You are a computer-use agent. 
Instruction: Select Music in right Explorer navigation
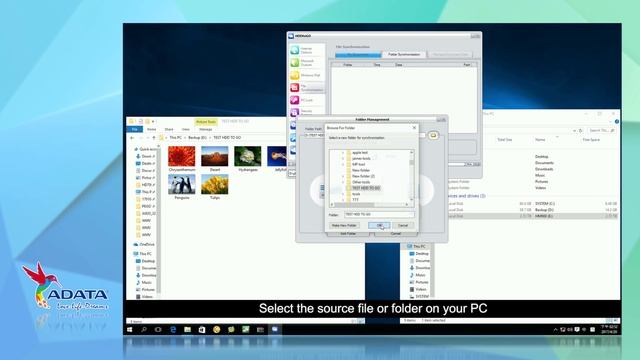[418, 275]
